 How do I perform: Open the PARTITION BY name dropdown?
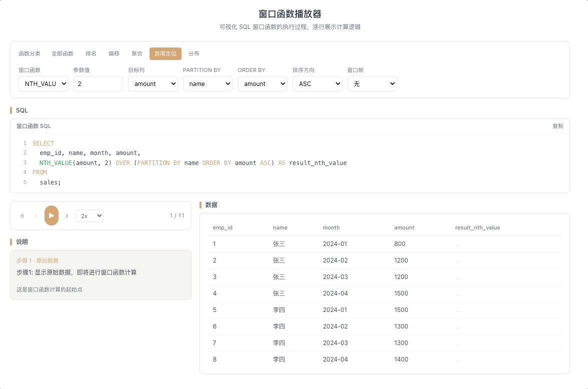[x=208, y=83]
